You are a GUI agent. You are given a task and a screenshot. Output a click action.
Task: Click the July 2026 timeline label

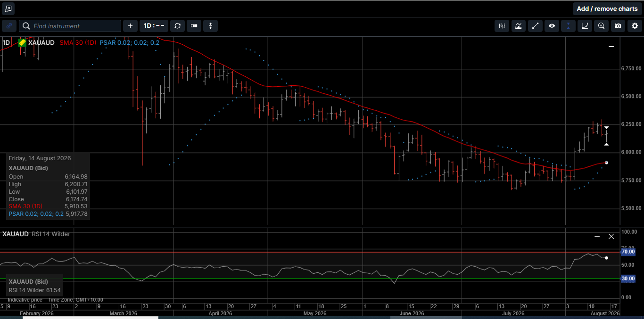click(513, 313)
